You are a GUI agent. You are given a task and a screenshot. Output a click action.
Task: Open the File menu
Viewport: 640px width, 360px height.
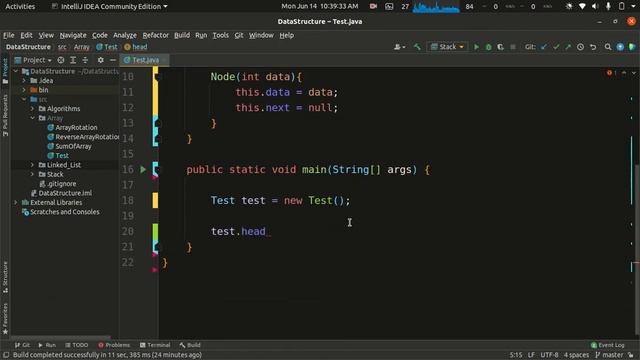point(9,35)
